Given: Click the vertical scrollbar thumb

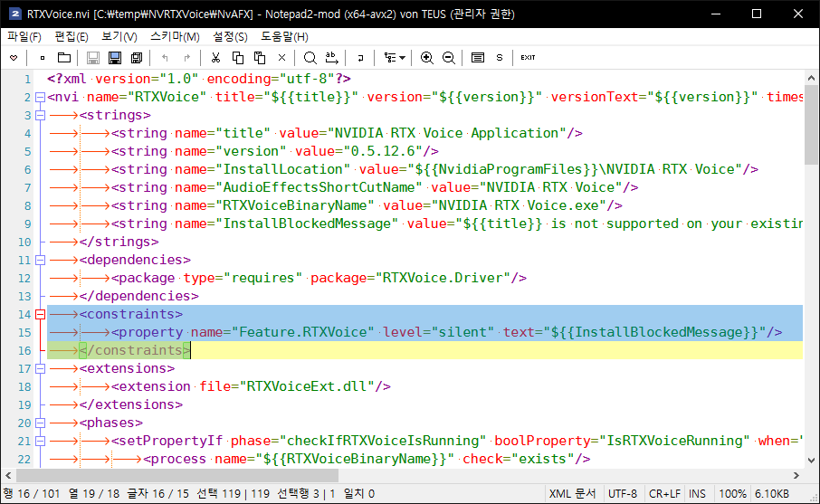Looking at the screenshot, I should [x=811, y=126].
